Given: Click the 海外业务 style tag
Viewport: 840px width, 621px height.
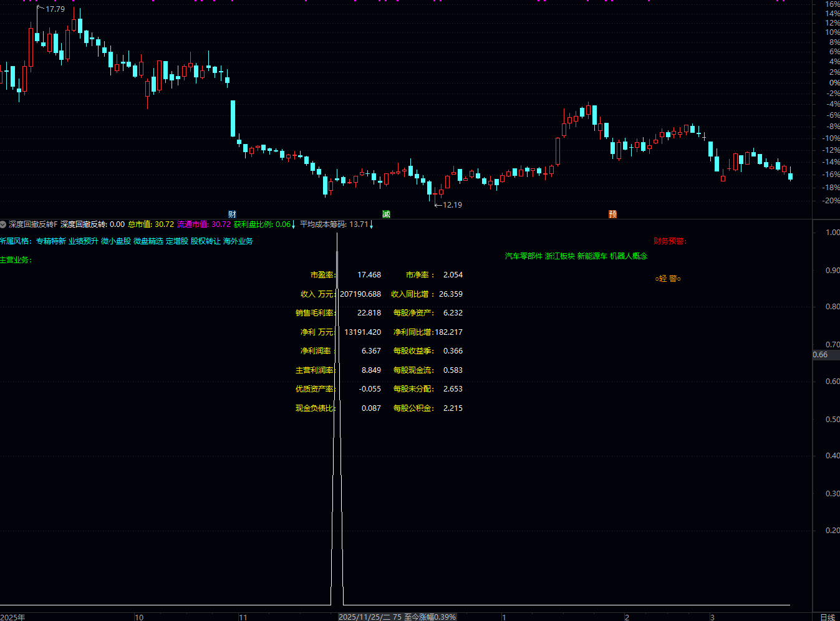Looking at the screenshot, I should pyautogui.click(x=238, y=241).
